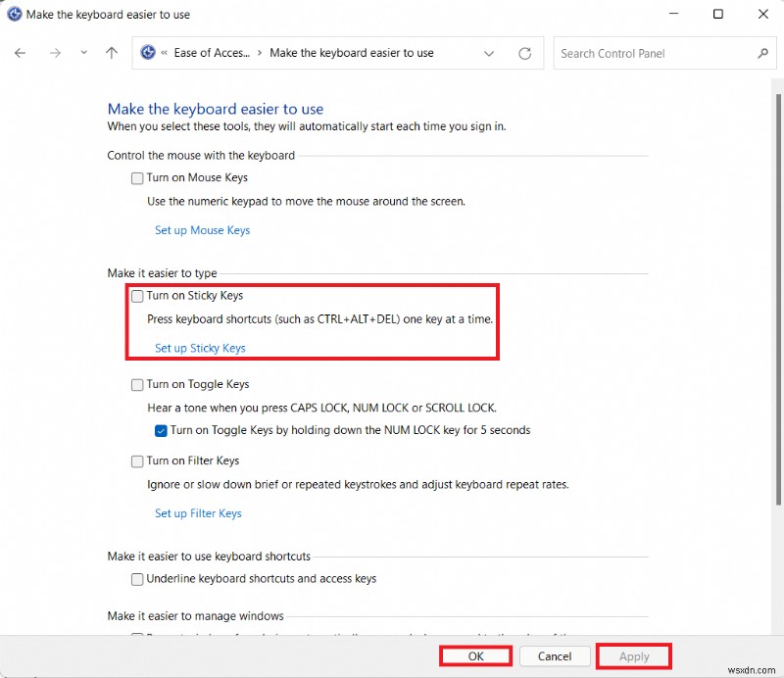This screenshot has height=678, width=784.
Task: Uncheck NUM LOCK 5 seconds option
Action: tap(161, 430)
